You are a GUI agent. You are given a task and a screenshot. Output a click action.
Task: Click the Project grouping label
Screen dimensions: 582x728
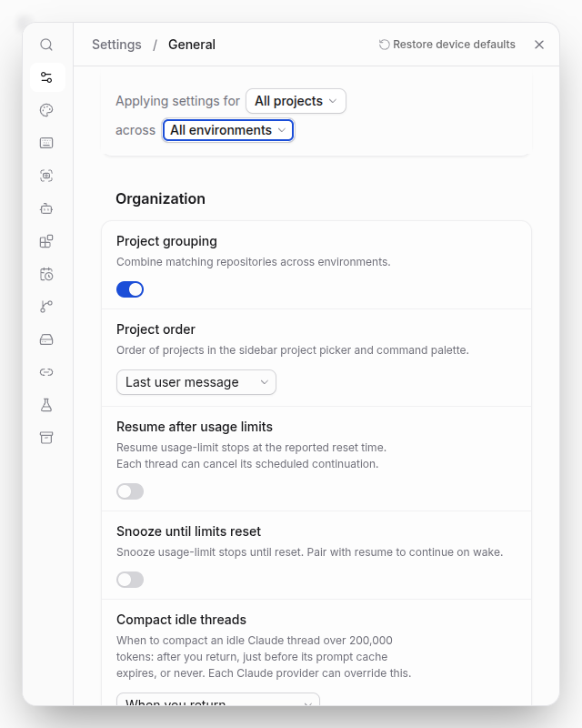point(166,241)
